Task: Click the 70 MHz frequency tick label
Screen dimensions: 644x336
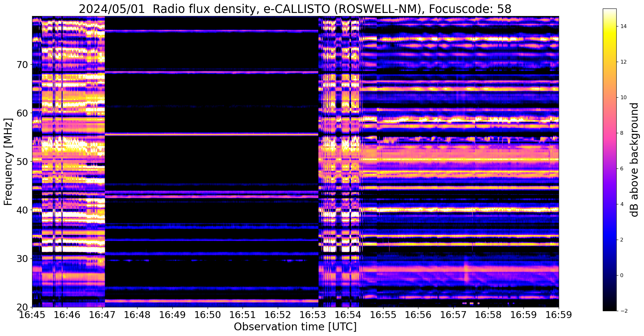Action: (23, 65)
